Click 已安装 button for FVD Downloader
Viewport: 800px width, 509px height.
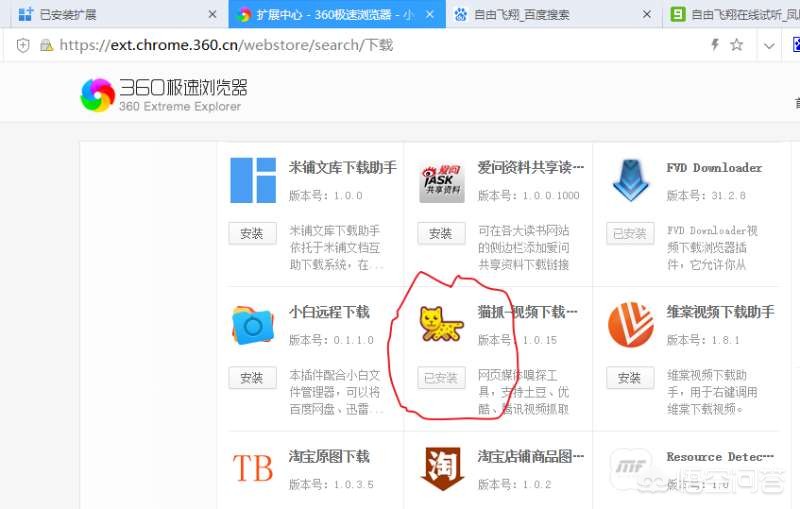(630, 234)
